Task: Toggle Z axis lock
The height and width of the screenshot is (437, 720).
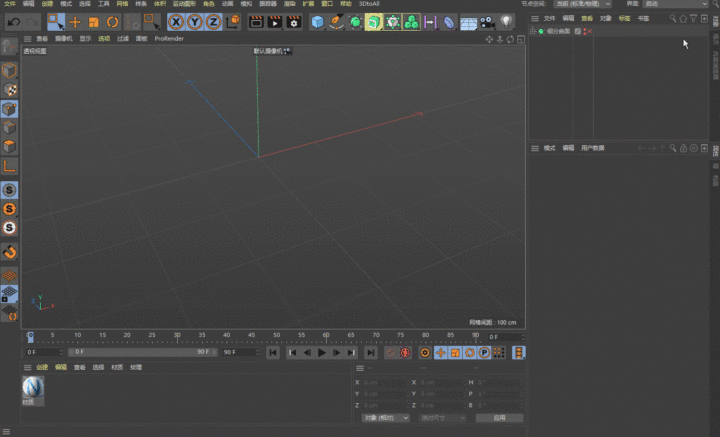Action: [212, 22]
